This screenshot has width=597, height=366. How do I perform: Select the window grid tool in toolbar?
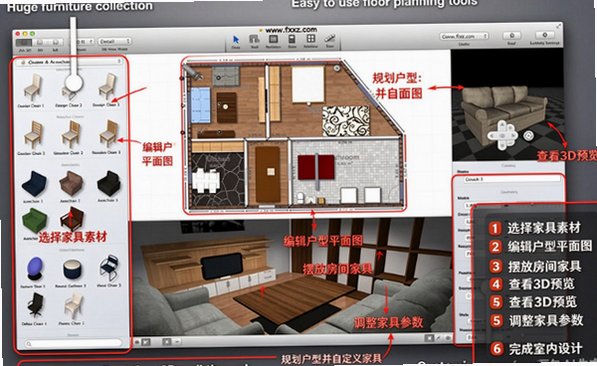pyautogui.click(x=311, y=38)
